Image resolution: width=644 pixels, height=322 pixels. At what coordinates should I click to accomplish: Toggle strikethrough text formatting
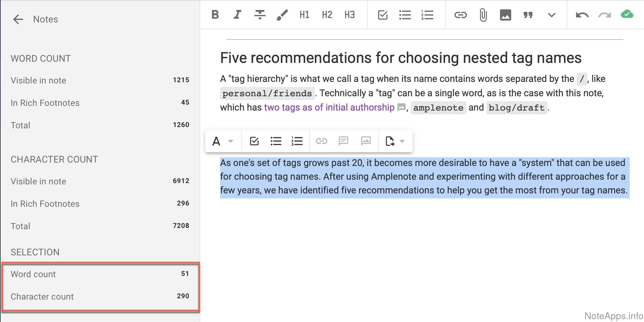[x=259, y=15]
